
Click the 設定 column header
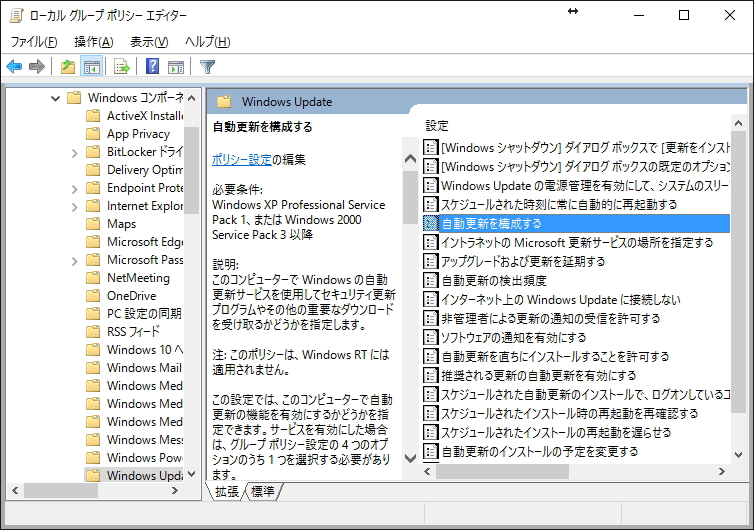click(437, 126)
